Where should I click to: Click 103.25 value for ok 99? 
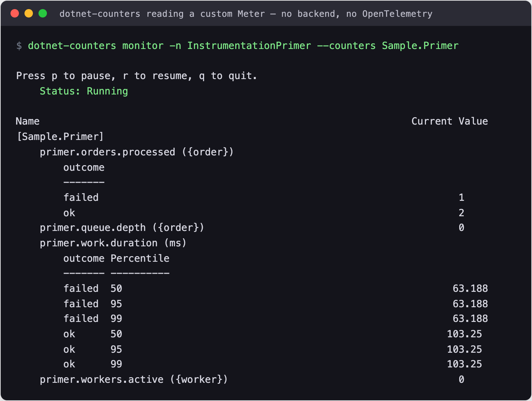(x=464, y=364)
